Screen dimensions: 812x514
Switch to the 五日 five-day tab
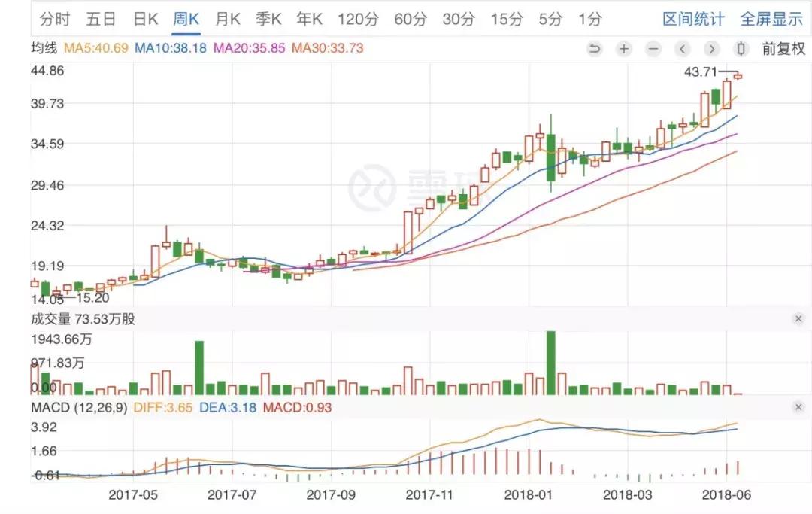coord(101,18)
